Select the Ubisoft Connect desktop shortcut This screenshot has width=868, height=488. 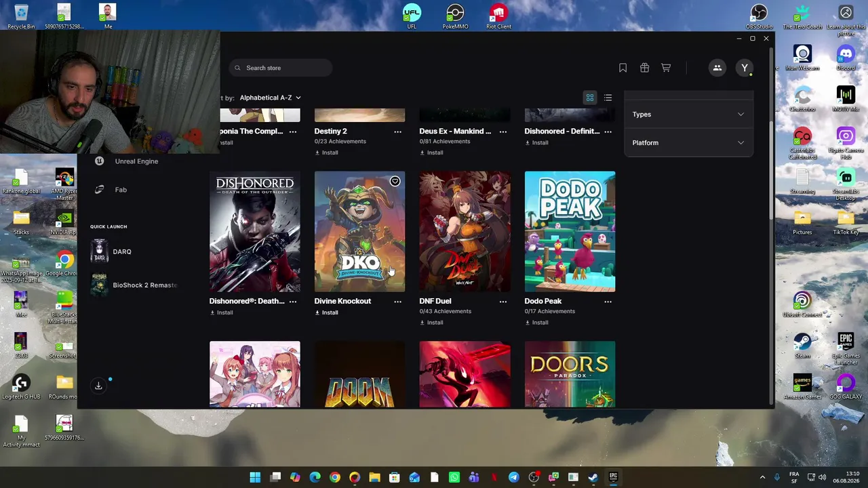pos(802,304)
